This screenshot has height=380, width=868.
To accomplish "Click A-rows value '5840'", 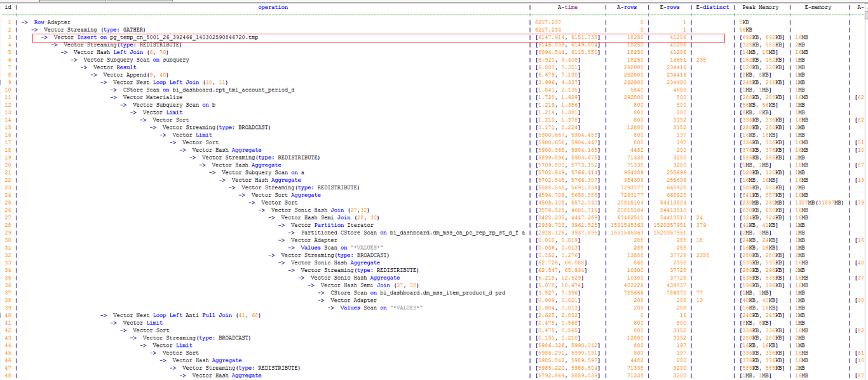I will 637,90.
